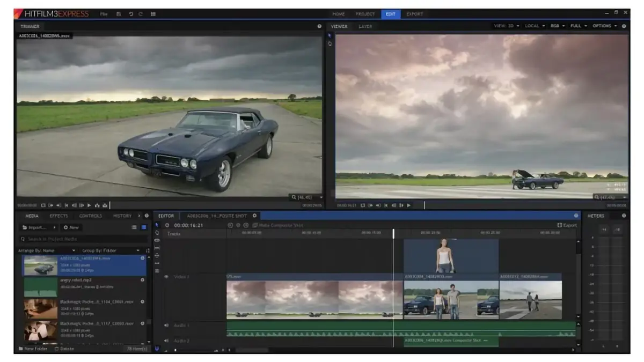Open the Export screen tab
This screenshot has width=644, height=362.
[414, 14]
